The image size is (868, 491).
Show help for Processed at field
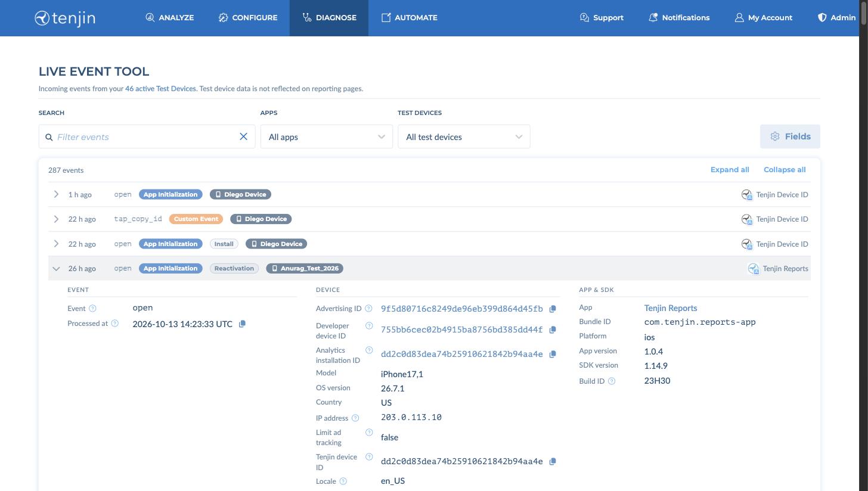click(115, 324)
